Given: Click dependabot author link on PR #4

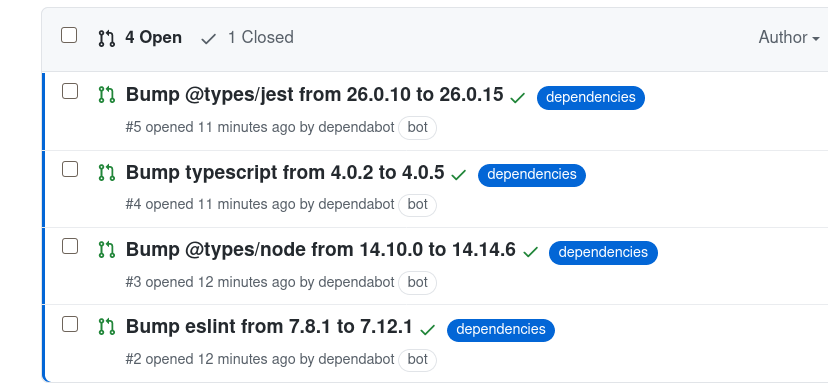Looking at the screenshot, I should click(x=356, y=205).
